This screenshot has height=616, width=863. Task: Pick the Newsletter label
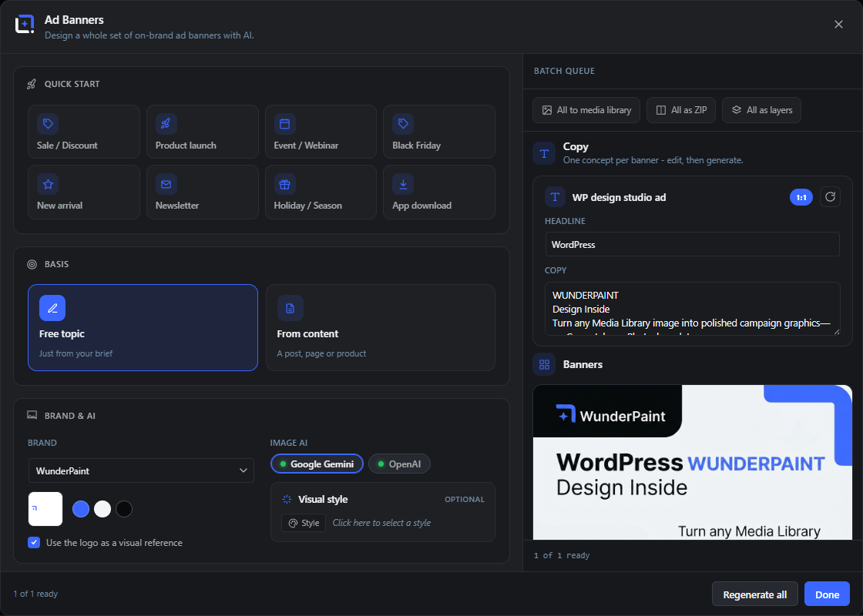coord(177,205)
